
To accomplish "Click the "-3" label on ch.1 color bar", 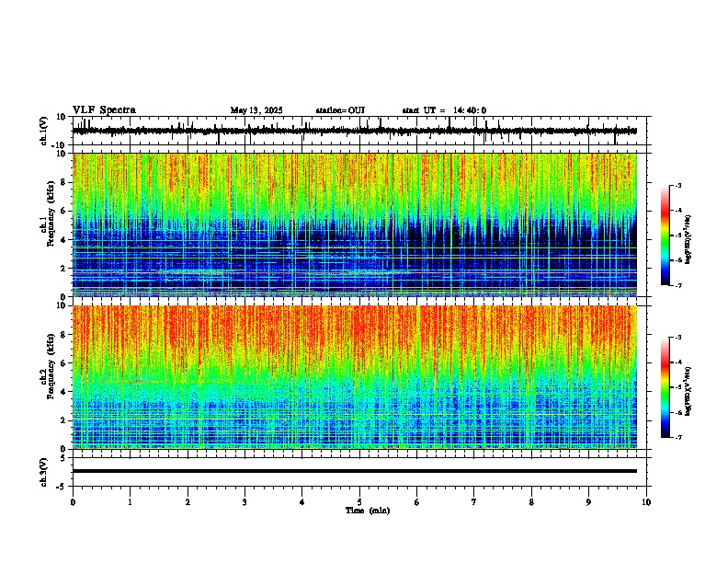I will click(x=677, y=186).
